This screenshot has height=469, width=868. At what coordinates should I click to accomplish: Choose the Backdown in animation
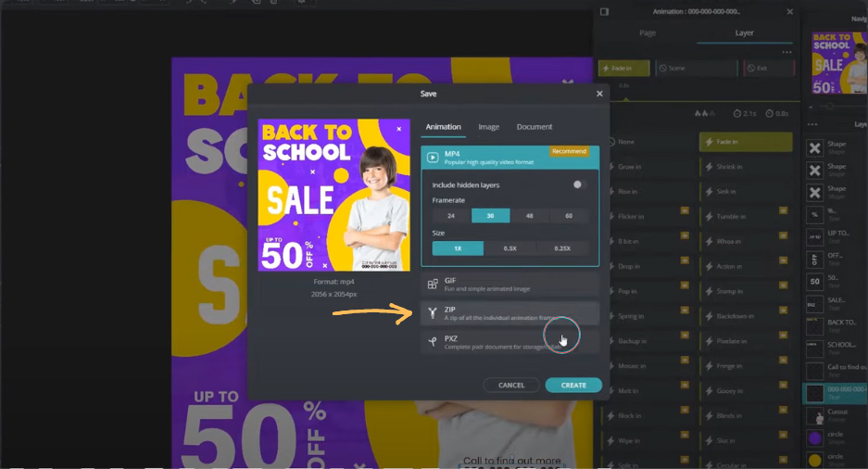click(x=746, y=316)
